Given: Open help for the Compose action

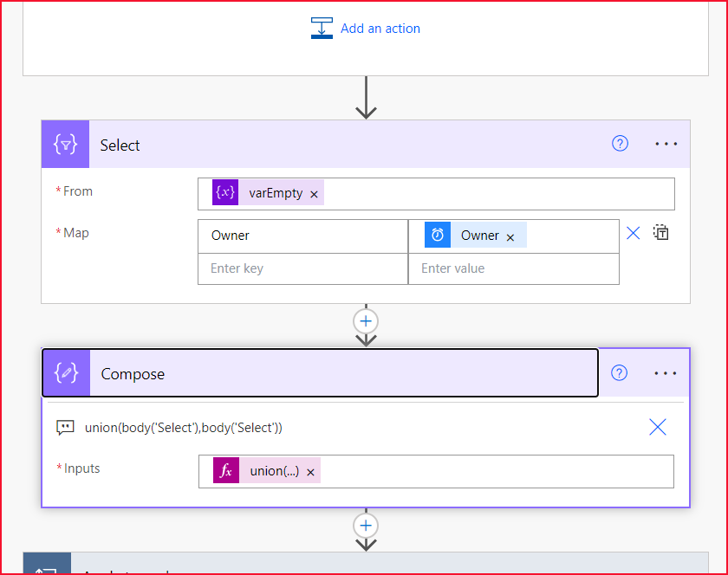Looking at the screenshot, I should (x=619, y=372).
